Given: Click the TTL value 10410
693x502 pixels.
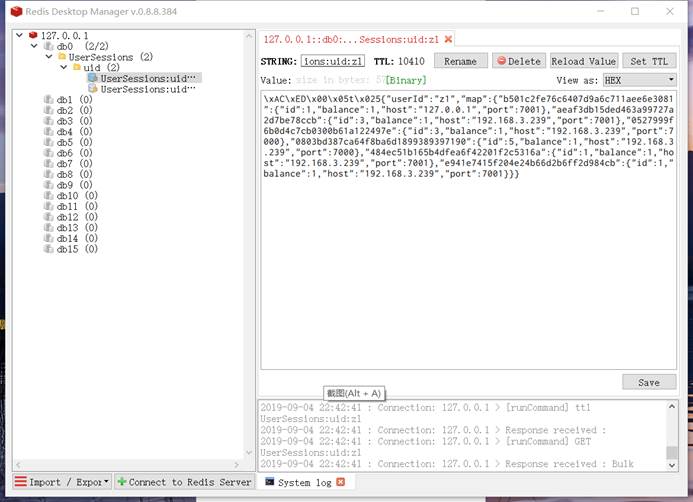Looking at the screenshot, I should pyautogui.click(x=411, y=61).
